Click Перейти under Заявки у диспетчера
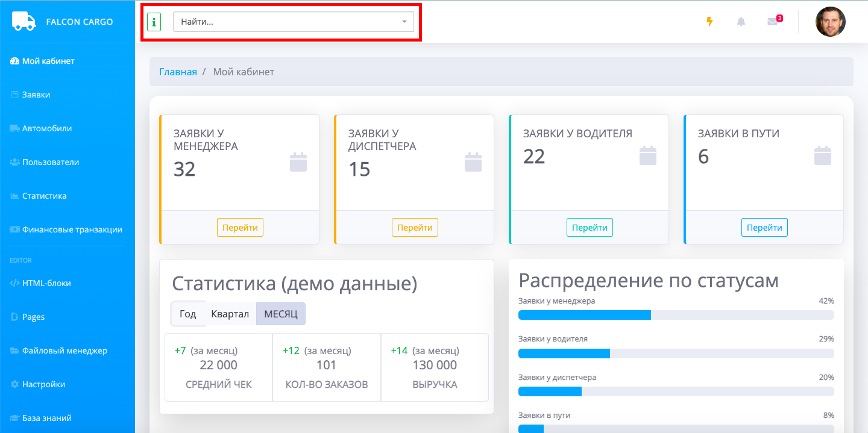Screen dimensions: 868x433 tap(415, 228)
